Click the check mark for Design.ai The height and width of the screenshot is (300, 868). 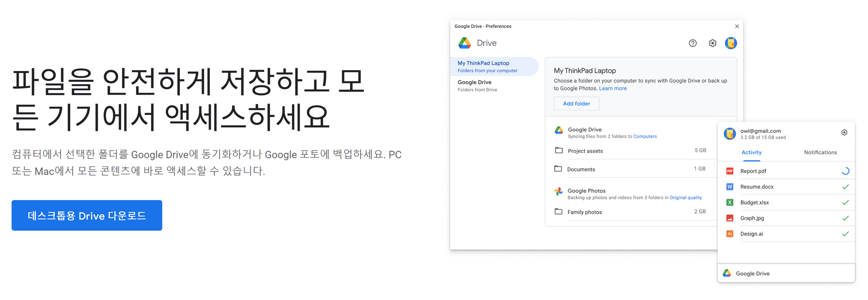click(845, 234)
